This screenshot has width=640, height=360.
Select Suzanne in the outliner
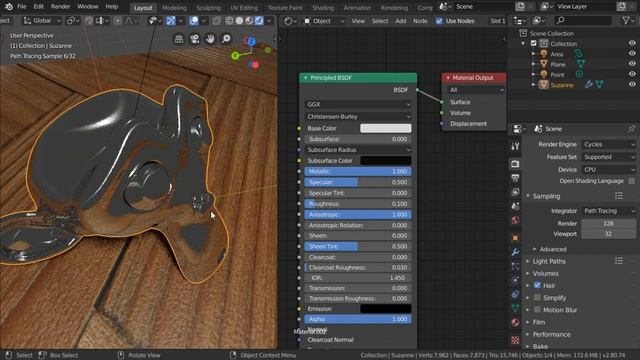(x=562, y=85)
